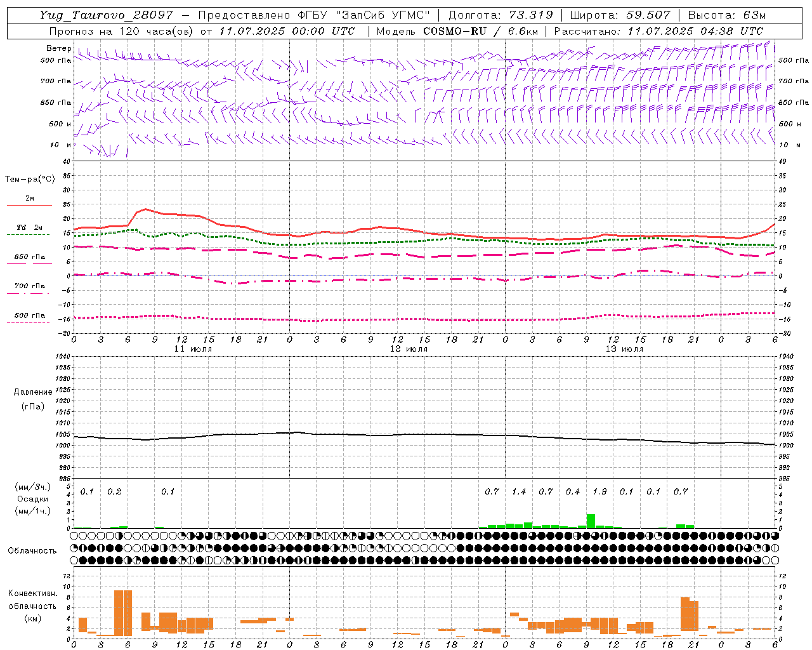
Task: Click the (гПа) unit under Давление
Action: (x=33, y=406)
